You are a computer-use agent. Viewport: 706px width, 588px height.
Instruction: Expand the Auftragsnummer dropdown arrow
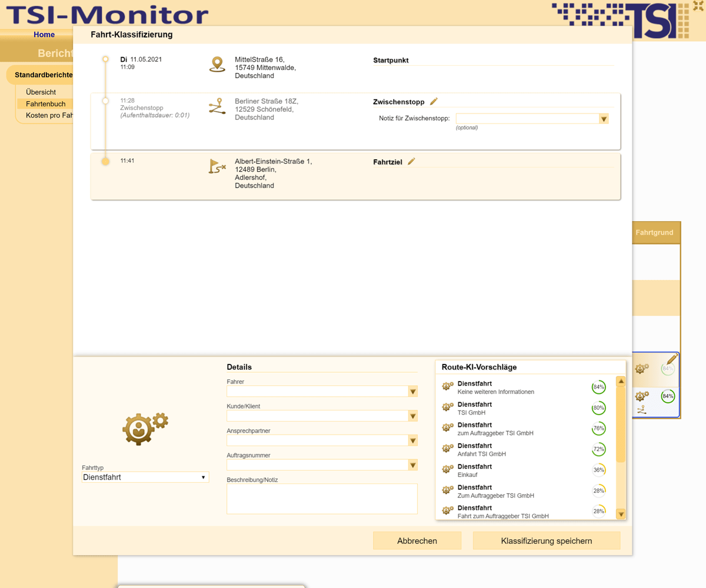tap(413, 465)
